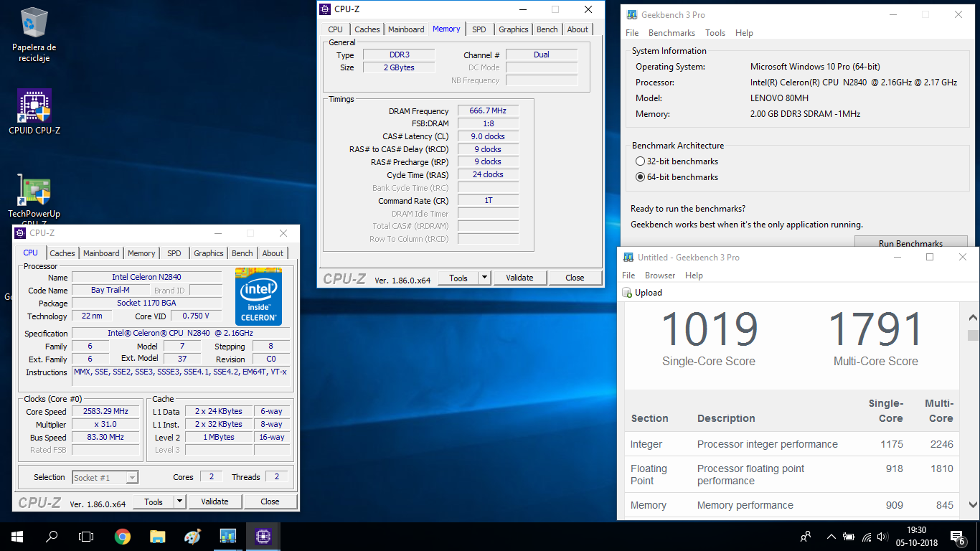This screenshot has width=980, height=551.
Task: Click the CPU-Z Memory window title icon
Action: click(x=325, y=9)
